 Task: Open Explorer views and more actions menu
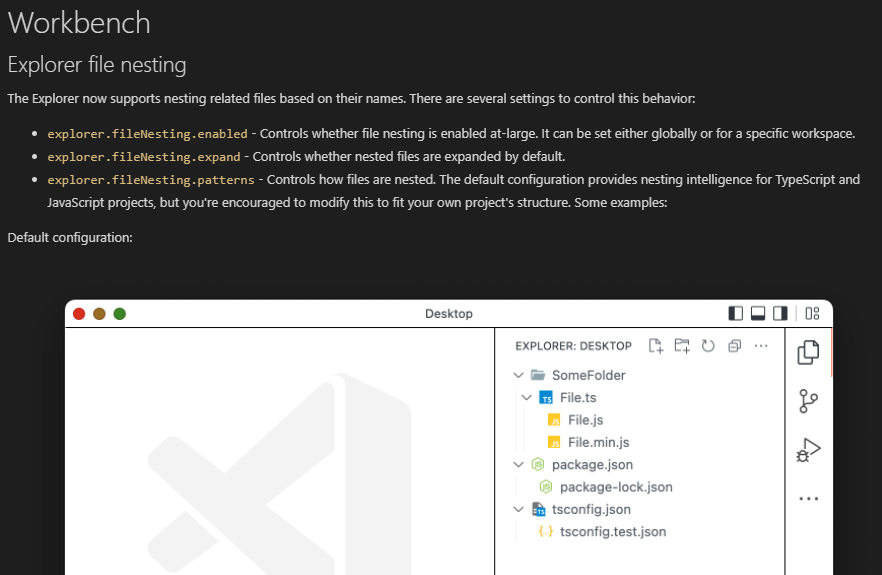[x=760, y=346]
